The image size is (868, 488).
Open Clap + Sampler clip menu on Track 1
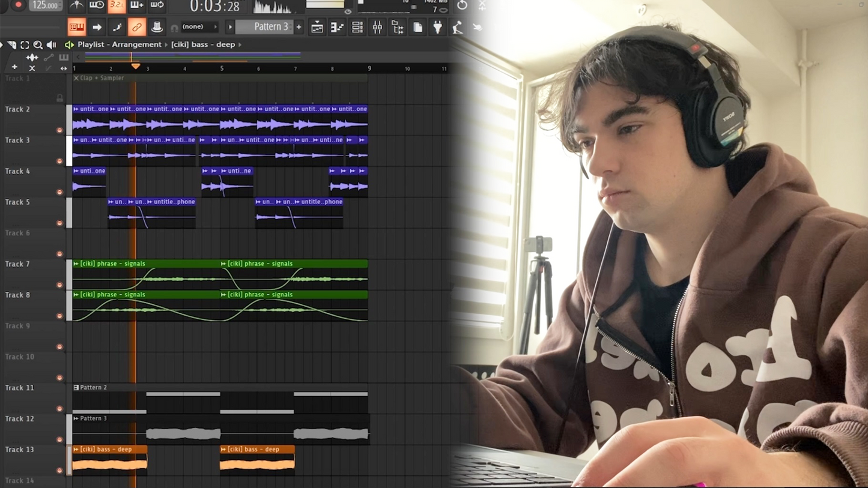tap(76, 78)
